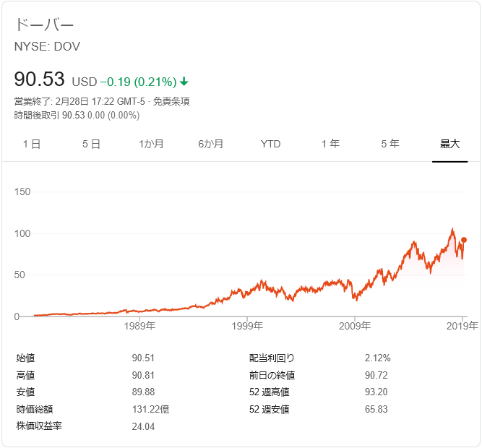This screenshot has width=482, height=448.
Task: Click the USD currency label
Action: [x=85, y=82]
